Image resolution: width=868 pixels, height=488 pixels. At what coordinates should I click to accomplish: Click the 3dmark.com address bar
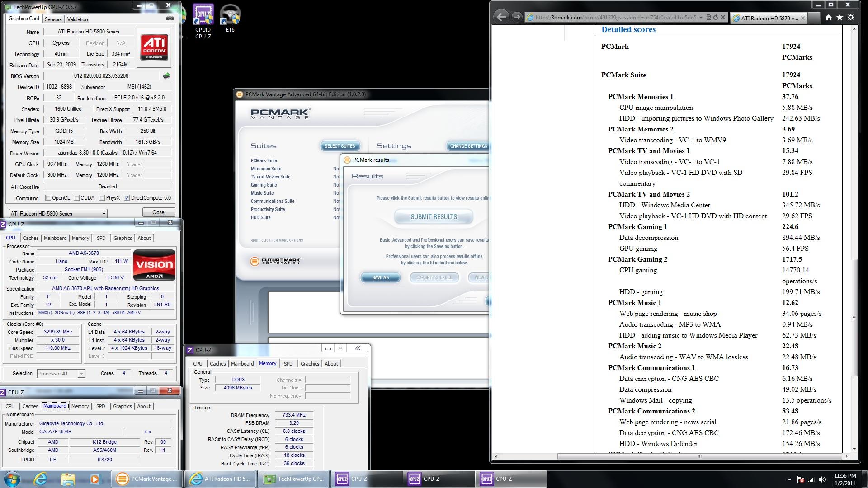coord(615,18)
